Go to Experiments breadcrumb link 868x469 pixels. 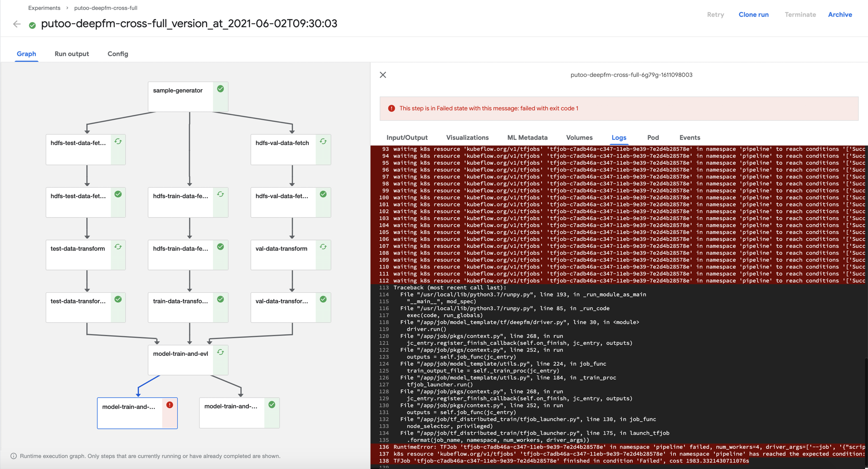point(44,8)
